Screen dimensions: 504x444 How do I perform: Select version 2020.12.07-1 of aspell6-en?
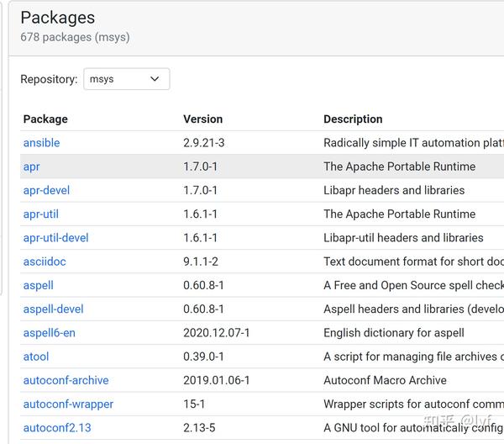217,333
